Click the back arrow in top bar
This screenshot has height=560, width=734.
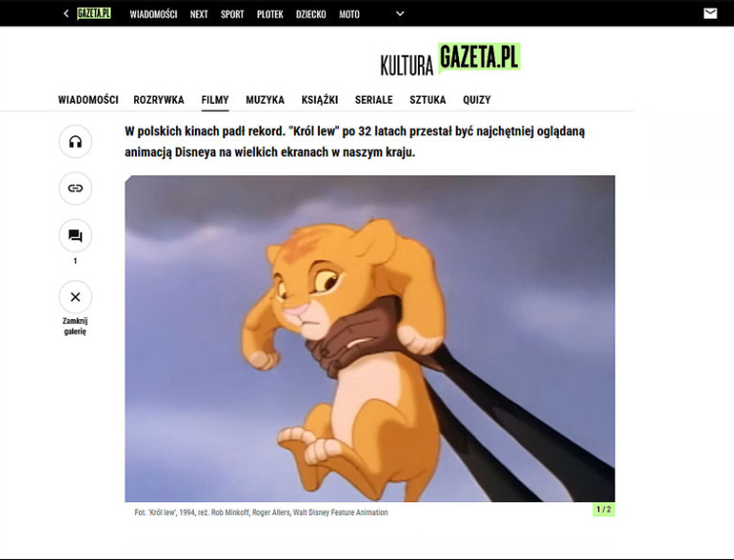[67, 14]
